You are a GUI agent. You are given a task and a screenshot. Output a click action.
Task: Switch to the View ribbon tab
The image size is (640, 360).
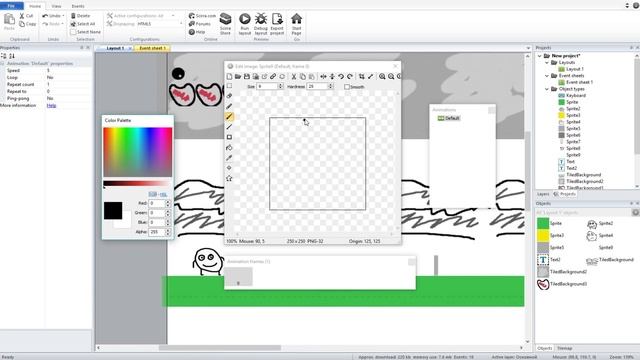[x=56, y=6]
